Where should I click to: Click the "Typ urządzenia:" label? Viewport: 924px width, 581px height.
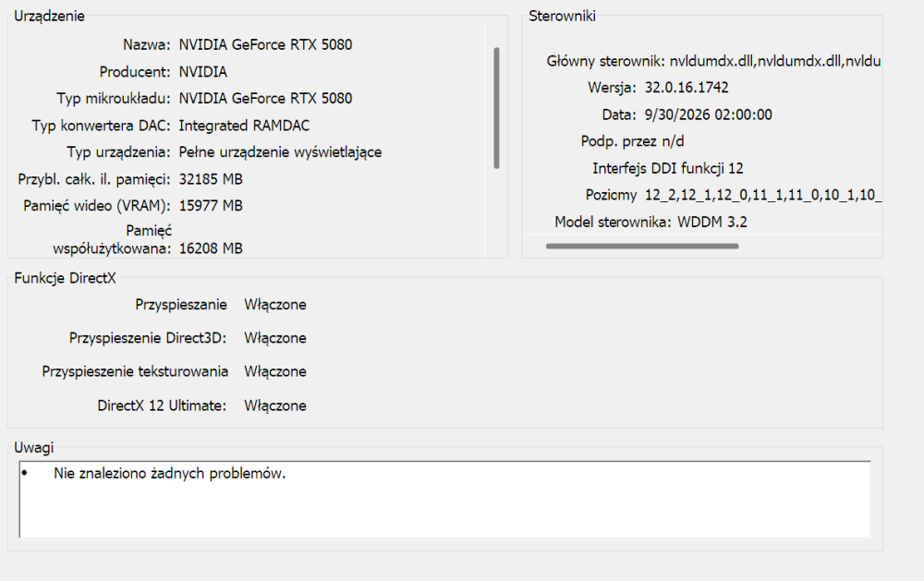coord(118,152)
